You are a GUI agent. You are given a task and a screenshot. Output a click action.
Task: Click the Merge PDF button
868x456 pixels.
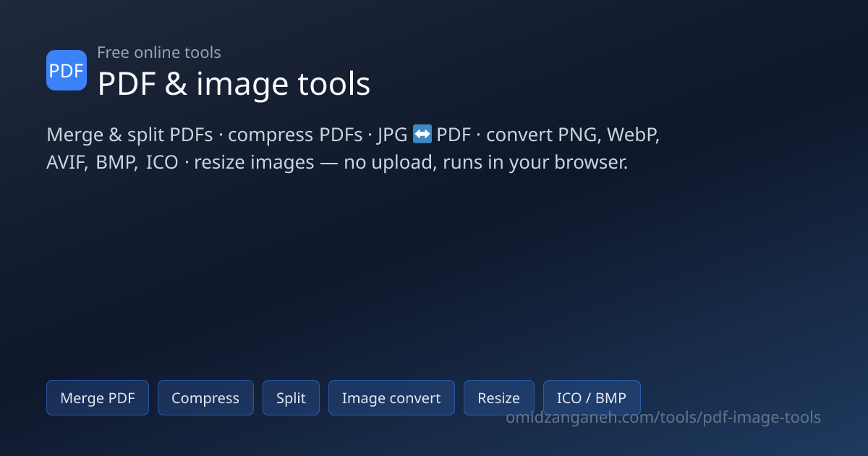coord(98,398)
